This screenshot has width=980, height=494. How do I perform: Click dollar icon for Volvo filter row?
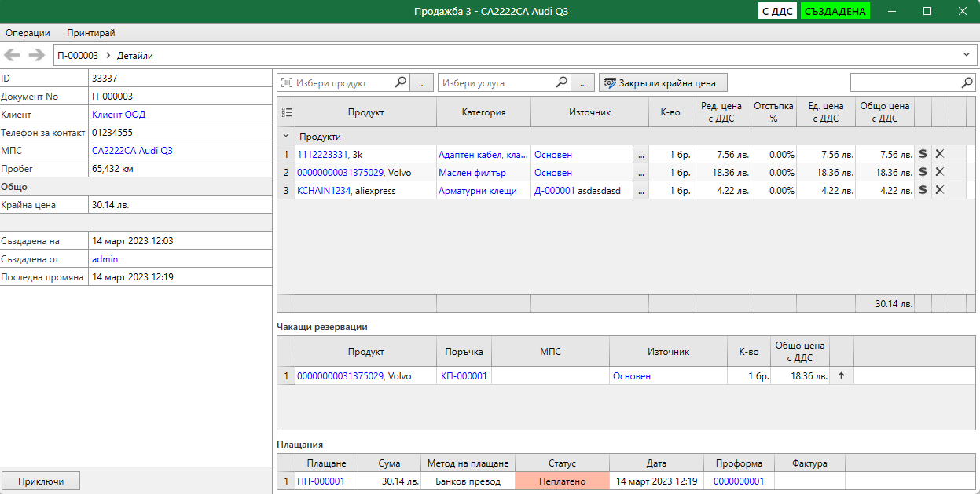click(x=923, y=172)
